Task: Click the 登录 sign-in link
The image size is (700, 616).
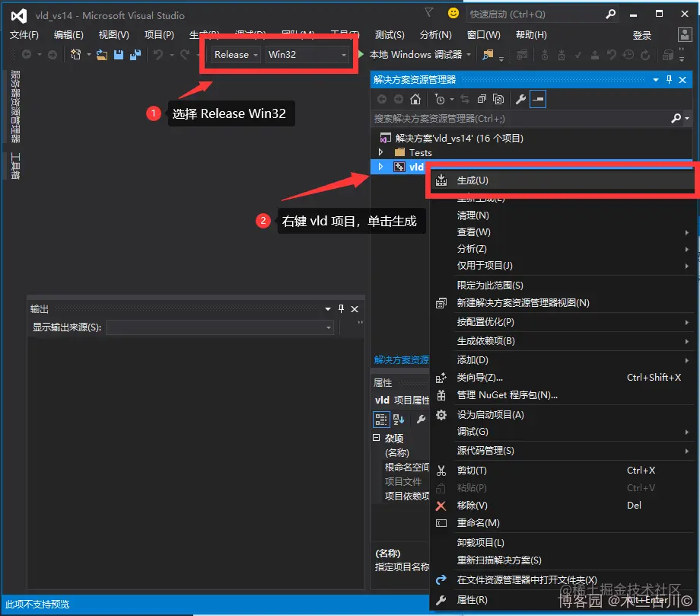Action: coord(642,35)
